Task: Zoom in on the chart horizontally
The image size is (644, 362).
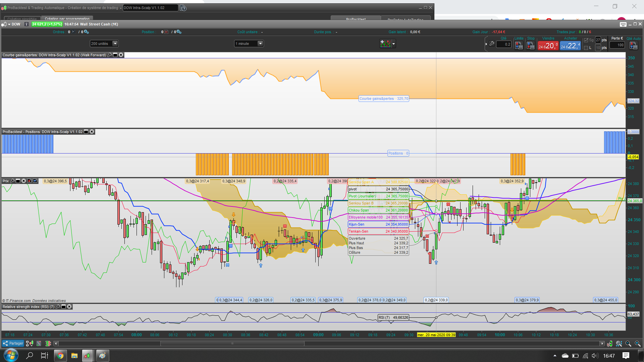Action: click(x=638, y=344)
